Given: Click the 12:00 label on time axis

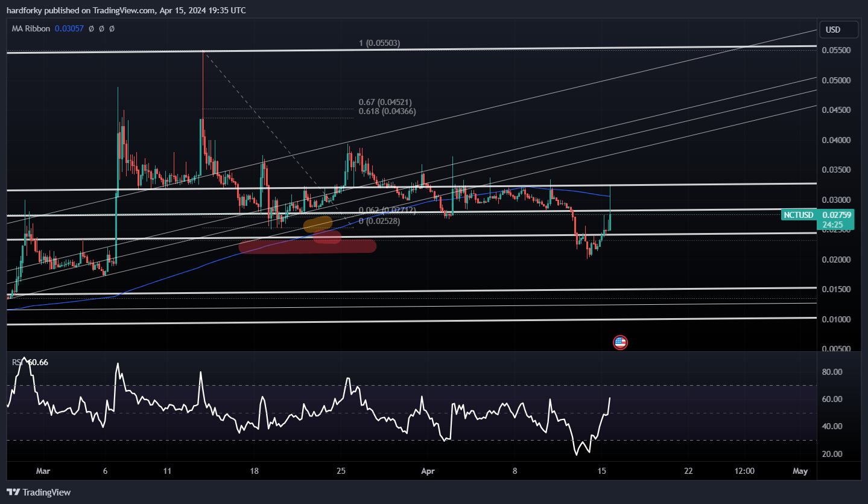Looking at the screenshot, I should click(x=745, y=471).
